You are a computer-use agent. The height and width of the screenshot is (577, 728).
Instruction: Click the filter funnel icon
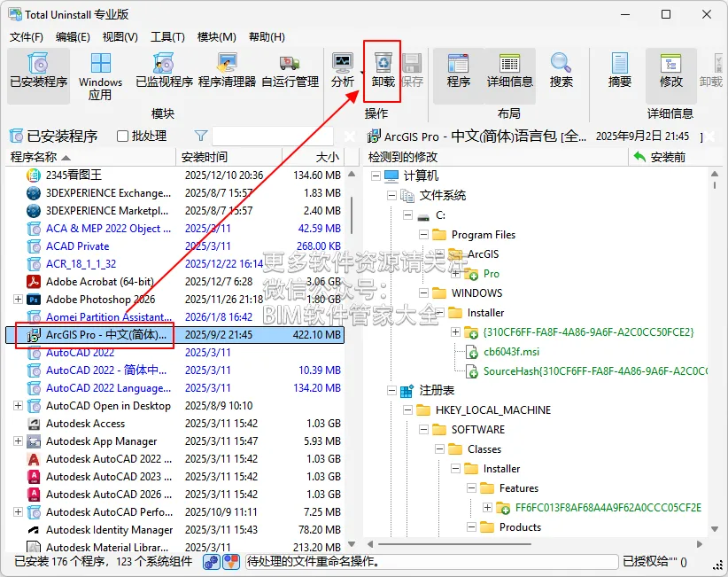point(200,136)
